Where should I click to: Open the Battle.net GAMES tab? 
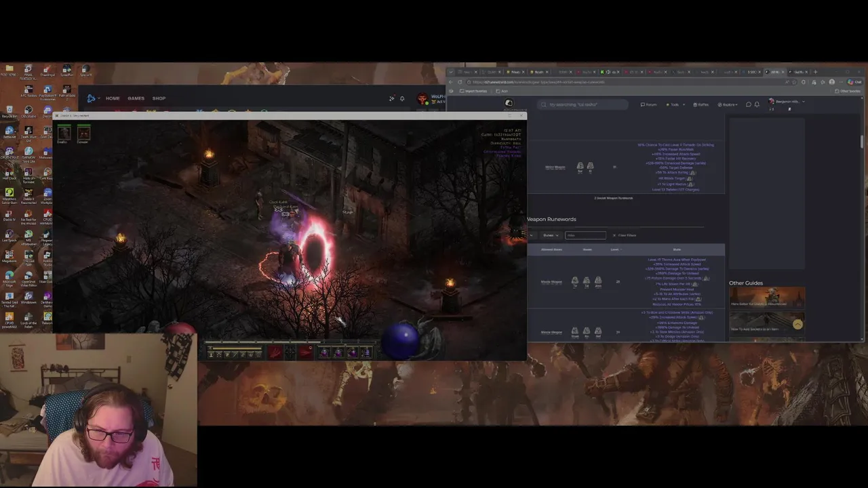[x=136, y=98]
